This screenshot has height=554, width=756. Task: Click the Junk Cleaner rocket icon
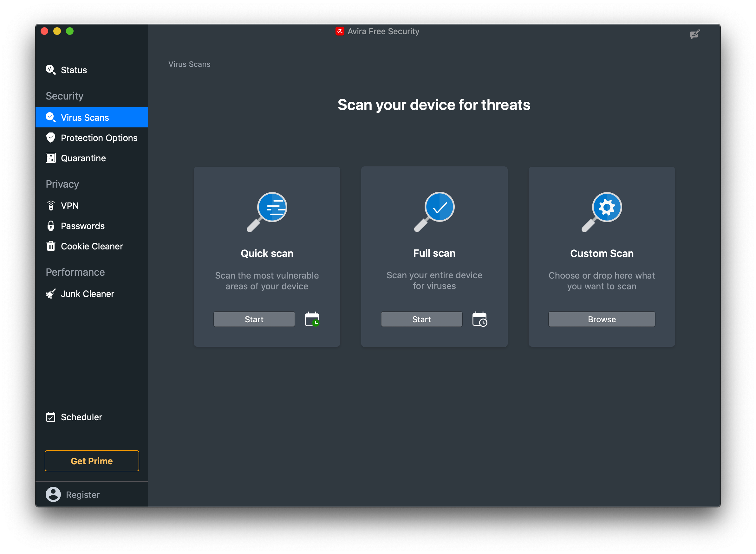click(51, 293)
